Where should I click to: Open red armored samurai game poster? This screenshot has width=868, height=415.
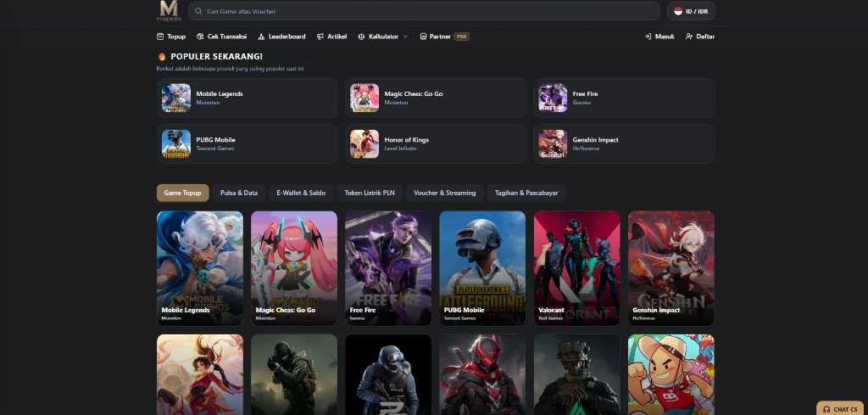(x=482, y=374)
